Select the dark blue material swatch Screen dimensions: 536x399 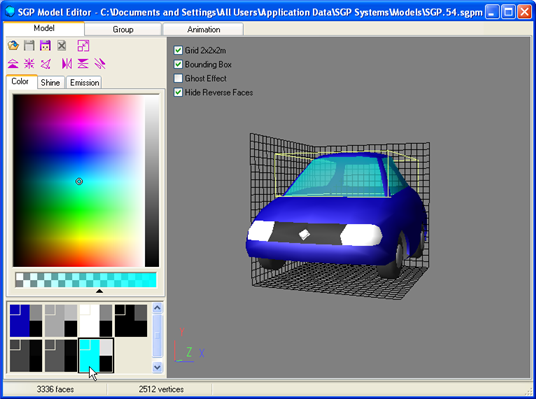point(26,321)
